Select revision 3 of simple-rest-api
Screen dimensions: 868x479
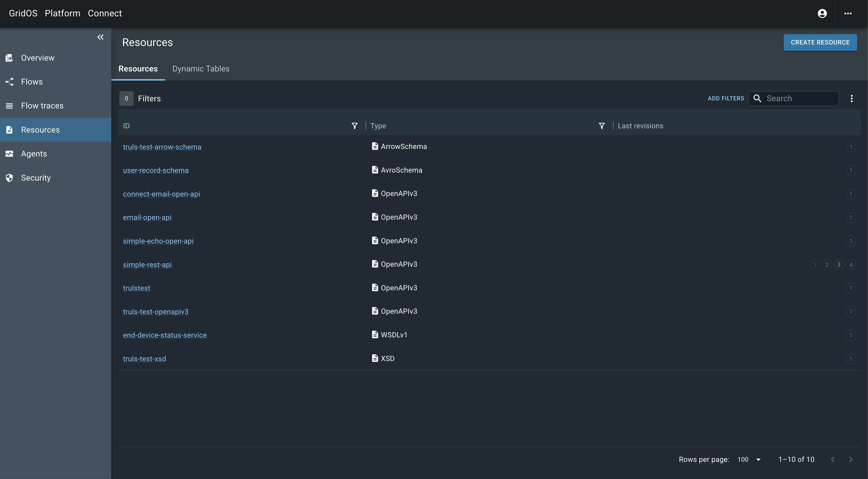click(839, 265)
